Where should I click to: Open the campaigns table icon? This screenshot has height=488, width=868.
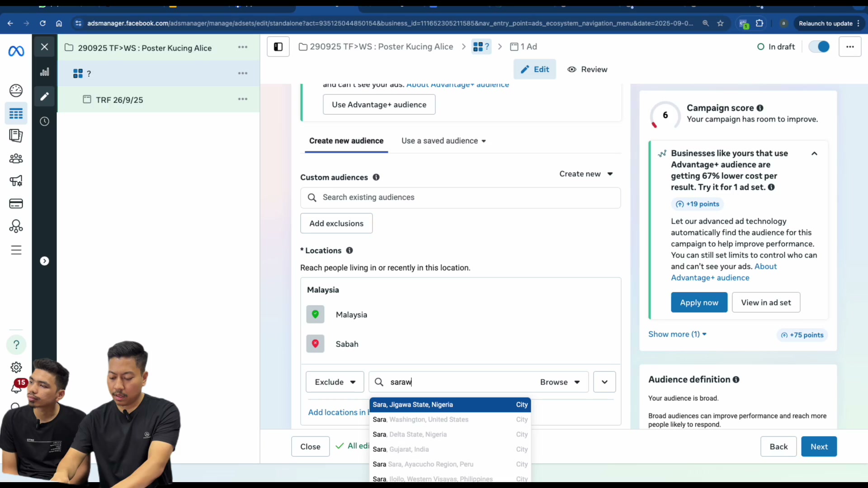pos(16,113)
